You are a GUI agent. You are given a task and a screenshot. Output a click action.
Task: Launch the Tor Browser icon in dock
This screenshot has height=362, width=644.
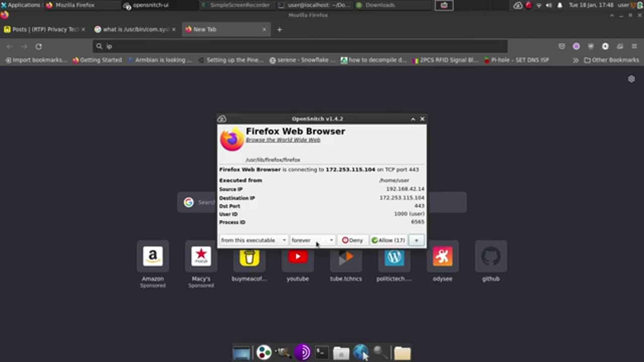click(302, 352)
